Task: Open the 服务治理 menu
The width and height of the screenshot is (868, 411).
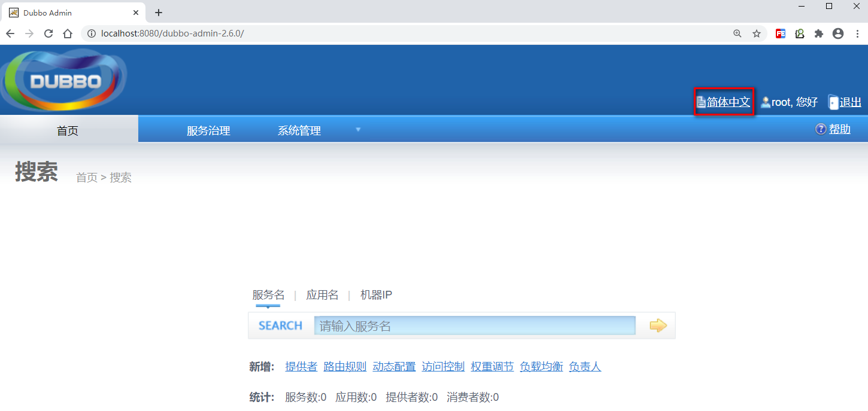Action: pos(208,130)
